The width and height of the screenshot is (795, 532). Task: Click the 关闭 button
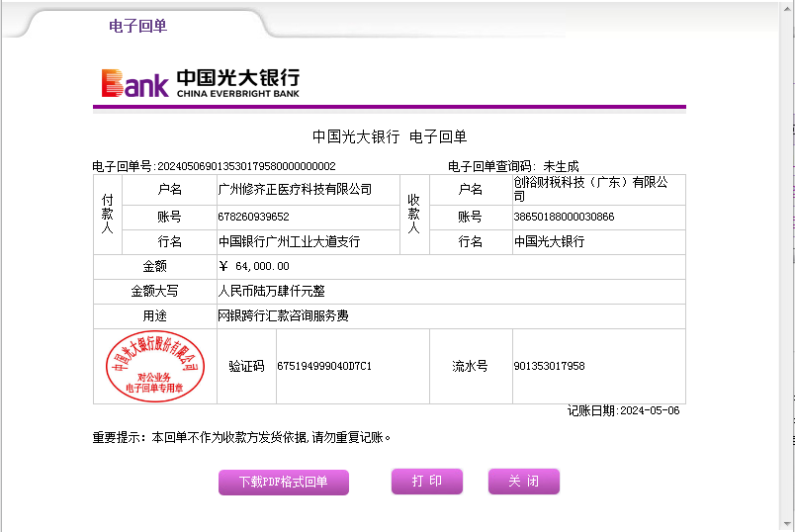524,481
